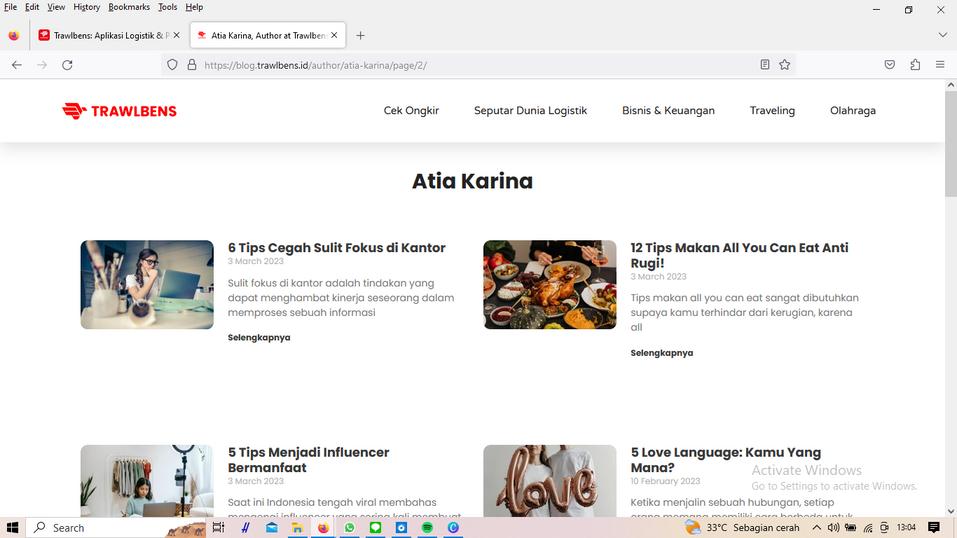
Task: Reload the current page
Action: tap(67, 65)
